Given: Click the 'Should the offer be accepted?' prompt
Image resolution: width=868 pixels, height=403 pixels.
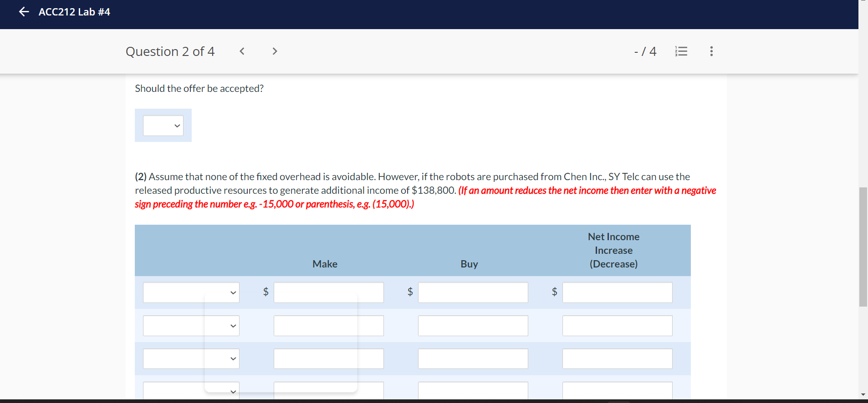Looking at the screenshot, I should 199,88.
